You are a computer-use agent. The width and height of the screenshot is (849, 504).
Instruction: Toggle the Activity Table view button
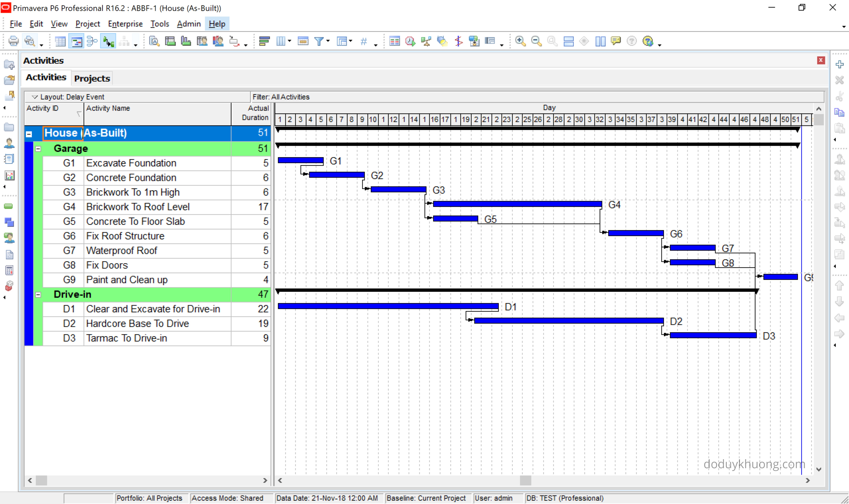tap(60, 41)
